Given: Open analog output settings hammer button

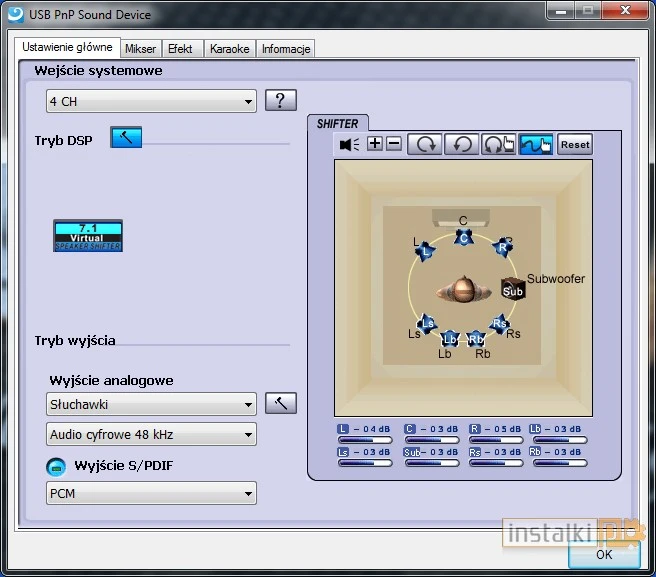Looking at the screenshot, I should click(281, 403).
